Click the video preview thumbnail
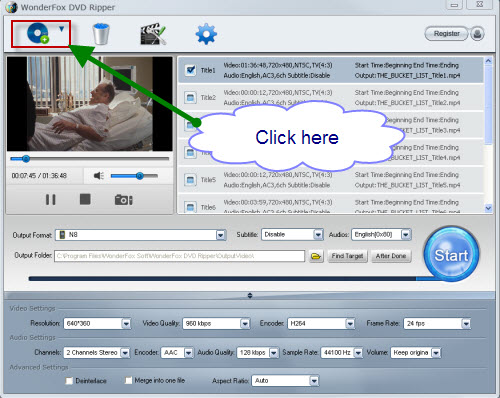 [x=90, y=104]
